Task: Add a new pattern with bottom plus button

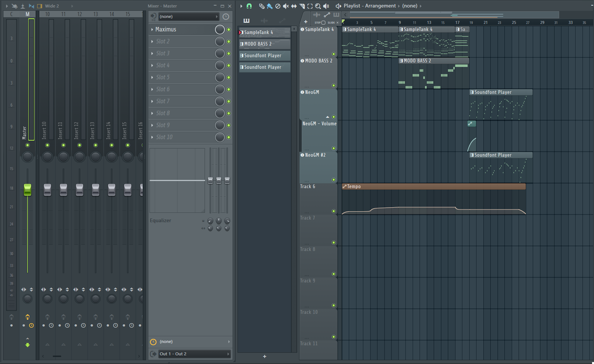Action: 265,357
